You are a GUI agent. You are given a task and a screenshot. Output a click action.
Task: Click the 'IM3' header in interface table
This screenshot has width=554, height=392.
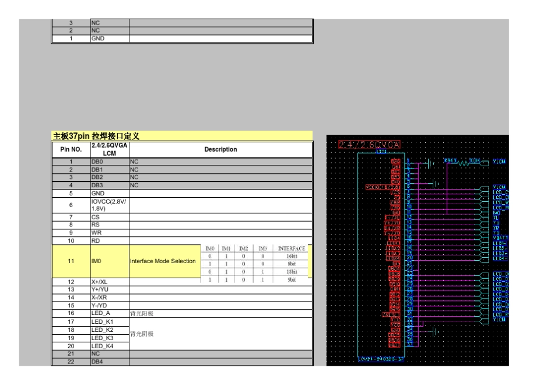tap(263, 249)
